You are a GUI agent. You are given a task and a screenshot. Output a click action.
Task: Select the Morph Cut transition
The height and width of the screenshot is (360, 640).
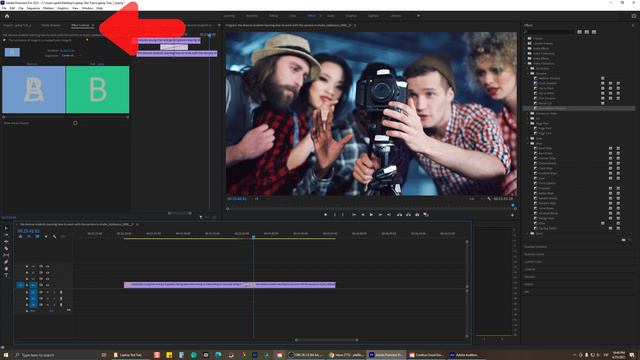pyautogui.click(x=545, y=103)
